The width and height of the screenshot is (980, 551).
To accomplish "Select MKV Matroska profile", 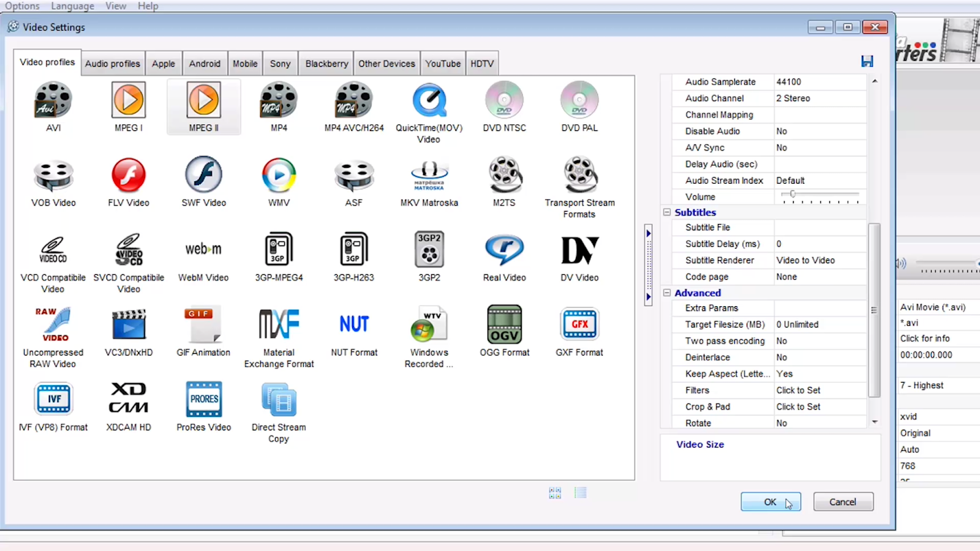I will 429,182.
